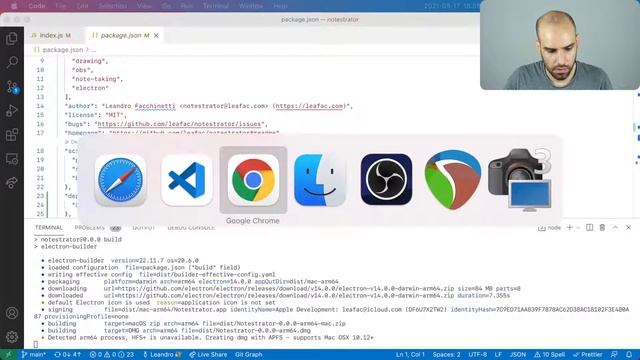Click Ln 1, Col 1 cursor position
The width and height of the screenshot is (640, 360).
pos(410,354)
